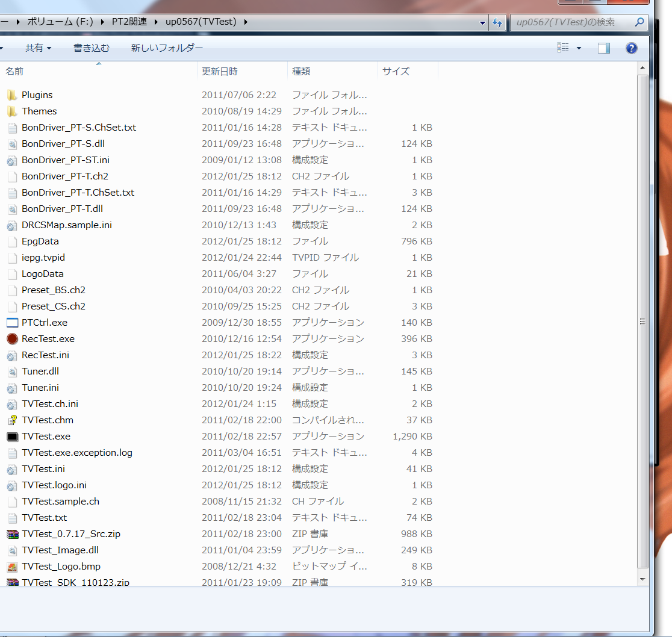Screen dimensions: 672x637
Task: Click the vertical scrollbar thumb
Action: click(x=642, y=322)
